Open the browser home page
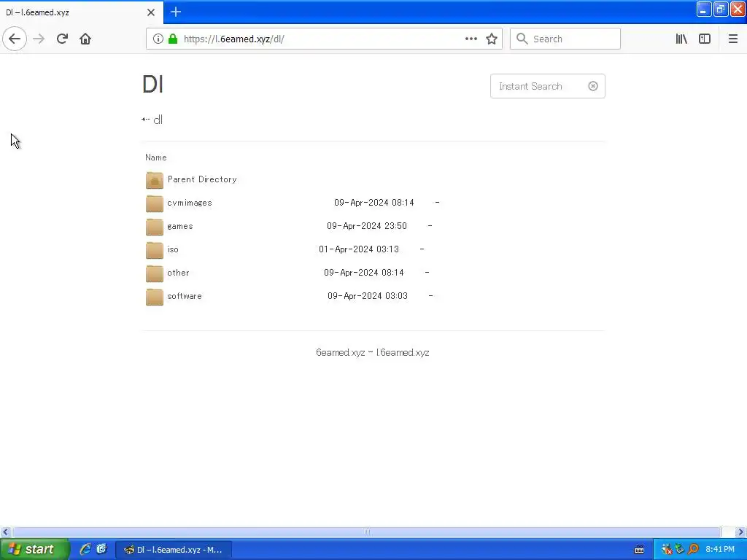Image resolution: width=747 pixels, height=560 pixels. 85,39
